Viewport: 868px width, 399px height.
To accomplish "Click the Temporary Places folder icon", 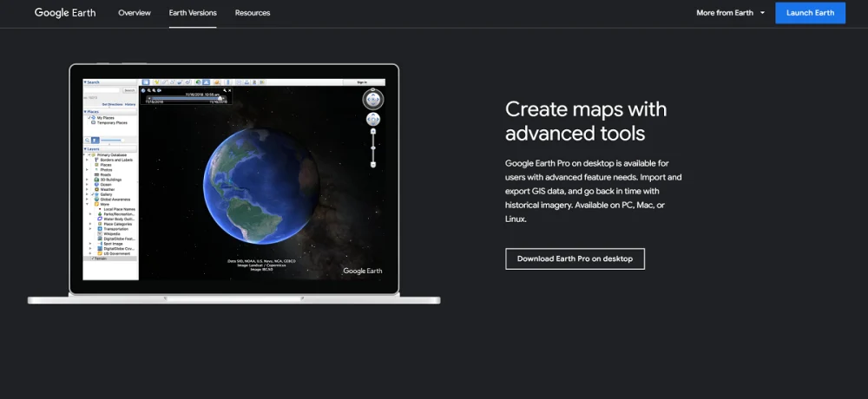I will (x=94, y=122).
